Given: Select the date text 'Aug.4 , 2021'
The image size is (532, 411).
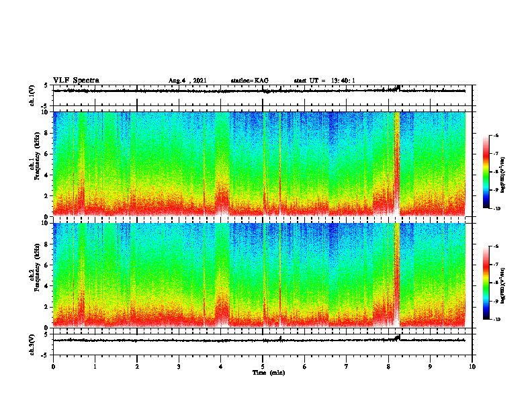Looking at the screenshot, I should tap(187, 81).
